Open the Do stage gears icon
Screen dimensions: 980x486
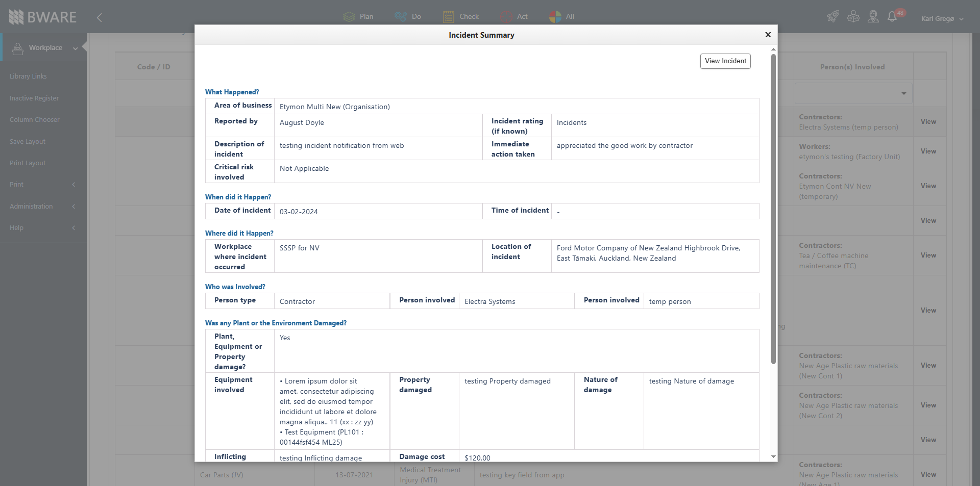[x=401, y=17]
